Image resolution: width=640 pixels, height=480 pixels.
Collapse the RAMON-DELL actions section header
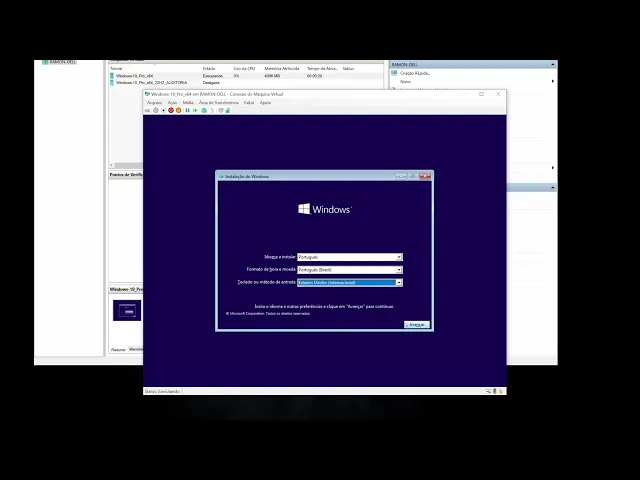tap(553, 64)
